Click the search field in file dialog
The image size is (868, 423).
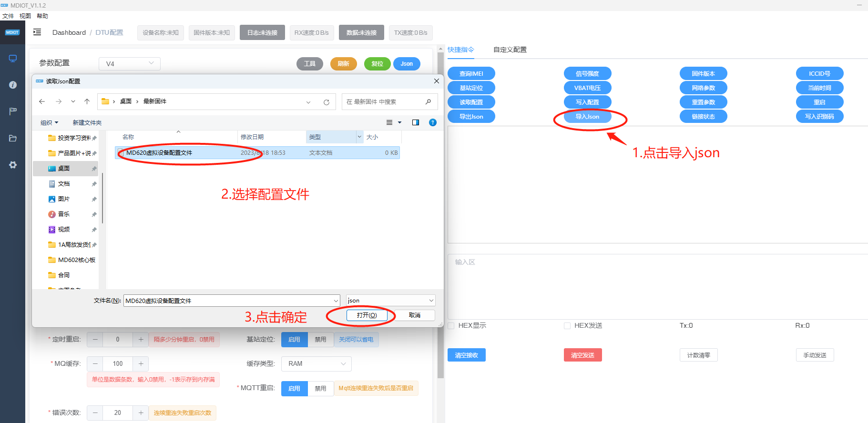point(384,102)
